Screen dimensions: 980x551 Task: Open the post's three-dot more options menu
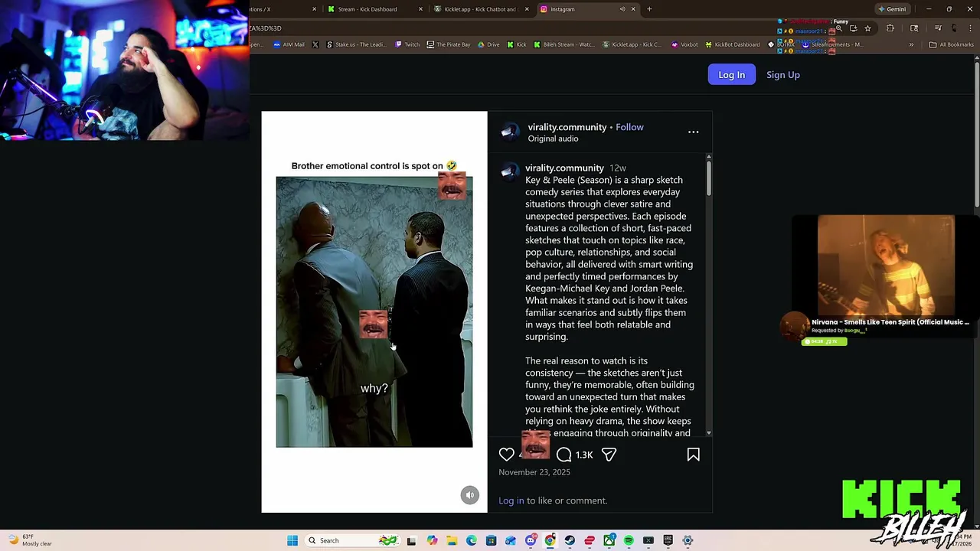694,132
